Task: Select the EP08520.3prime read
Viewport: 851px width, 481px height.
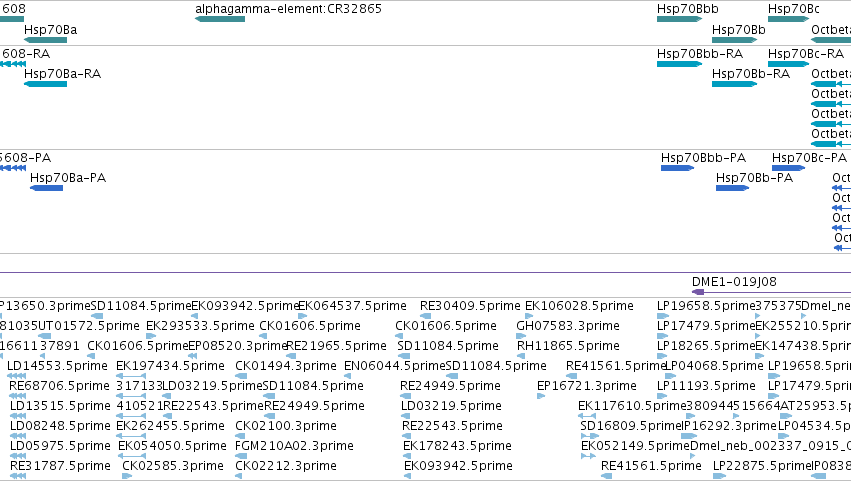Action: tap(193, 356)
